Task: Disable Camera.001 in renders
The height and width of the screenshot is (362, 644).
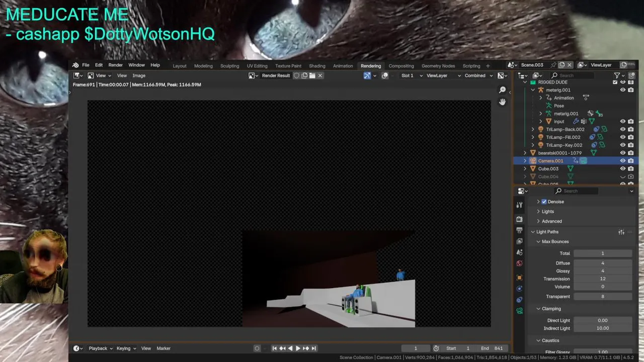Action: (x=631, y=161)
